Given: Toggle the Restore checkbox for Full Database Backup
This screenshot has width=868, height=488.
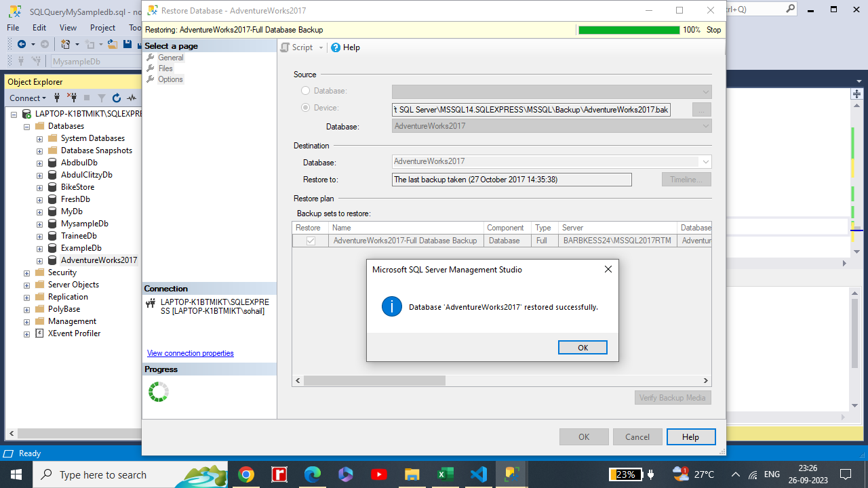Looking at the screenshot, I should click(x=311, y=241).
